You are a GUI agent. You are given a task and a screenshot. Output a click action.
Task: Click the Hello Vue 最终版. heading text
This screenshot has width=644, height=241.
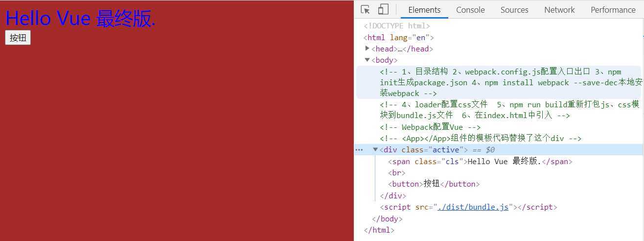click(81, 19)
